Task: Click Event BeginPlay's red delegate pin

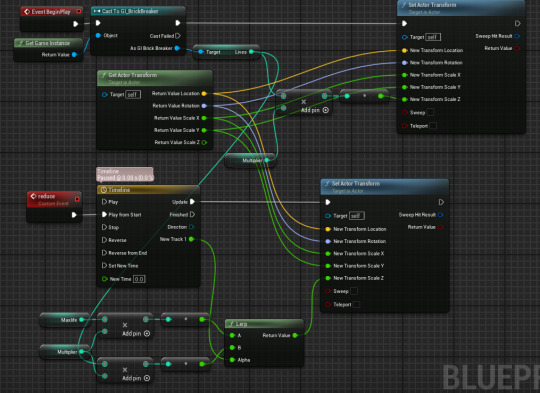Action: tap(79, 12)
